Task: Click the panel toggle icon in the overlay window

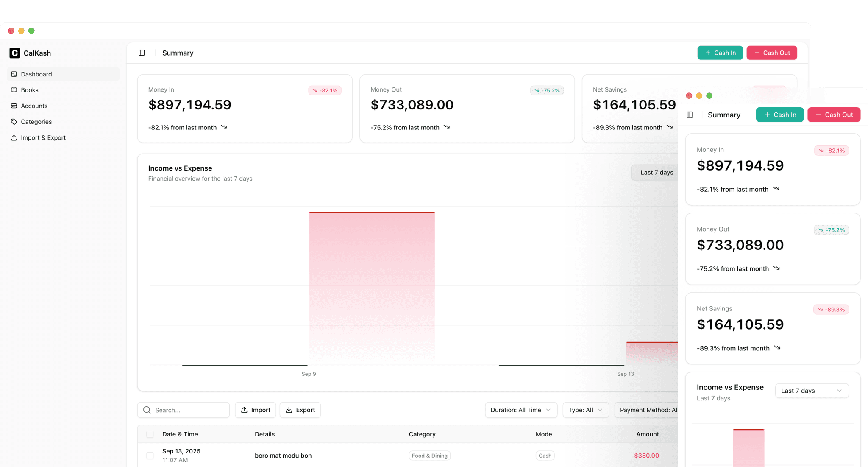Action: tap(690, 115)
